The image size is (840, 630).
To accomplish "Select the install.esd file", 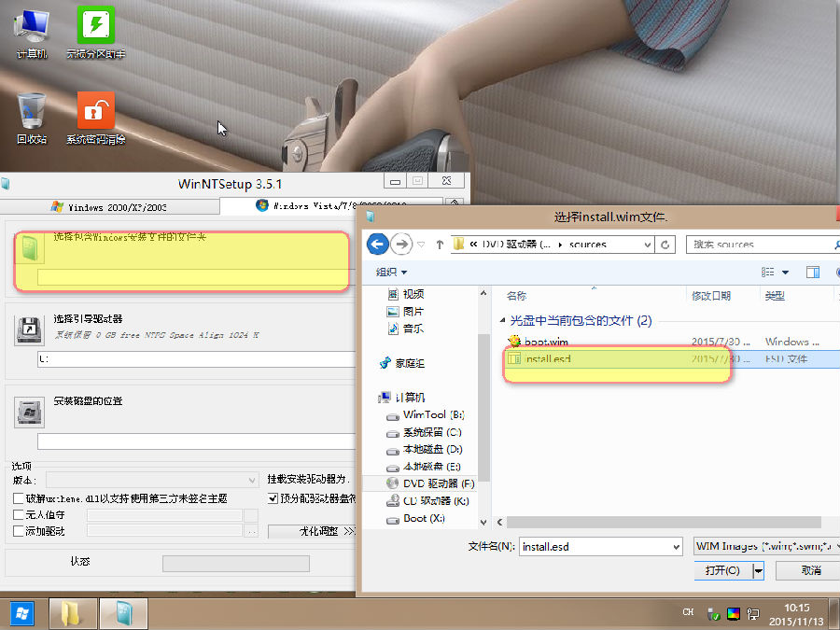I will 672,359.
